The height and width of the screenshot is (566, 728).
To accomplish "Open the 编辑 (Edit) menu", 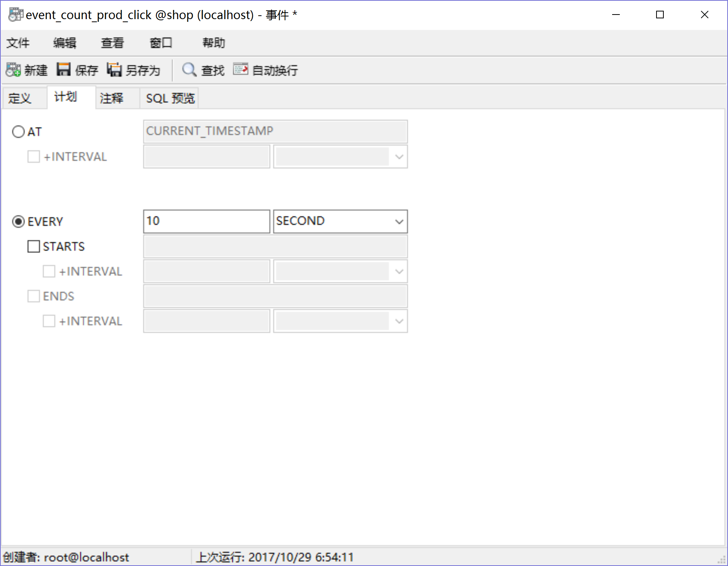I will coord(65,43).
